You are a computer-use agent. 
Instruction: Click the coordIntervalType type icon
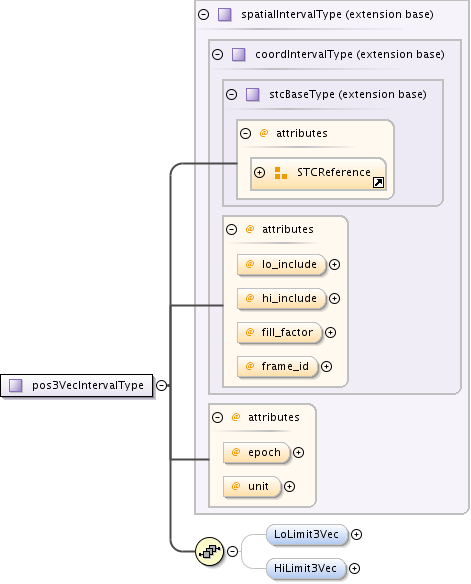(239, 54)
